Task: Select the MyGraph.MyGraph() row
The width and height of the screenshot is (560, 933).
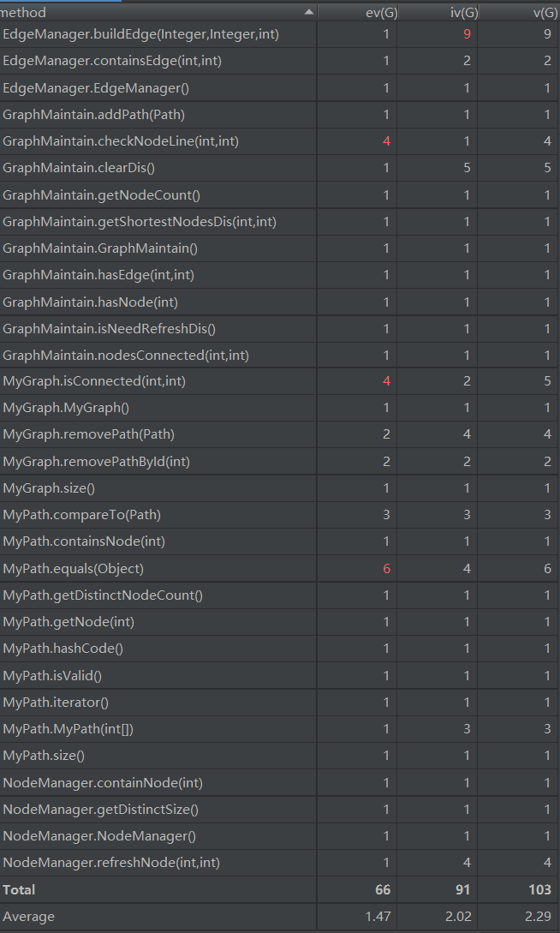Action: click(280, 408)
